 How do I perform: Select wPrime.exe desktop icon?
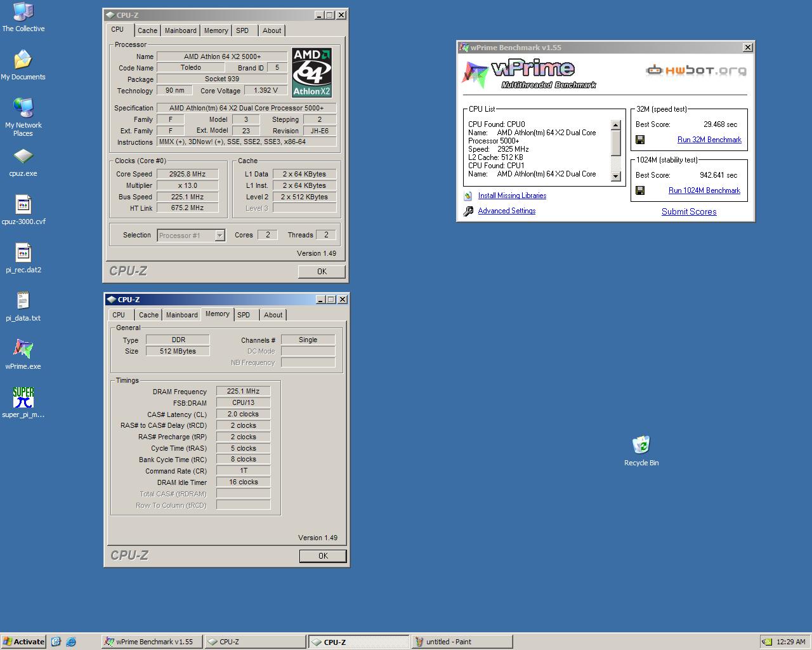[x=23, y=355]
